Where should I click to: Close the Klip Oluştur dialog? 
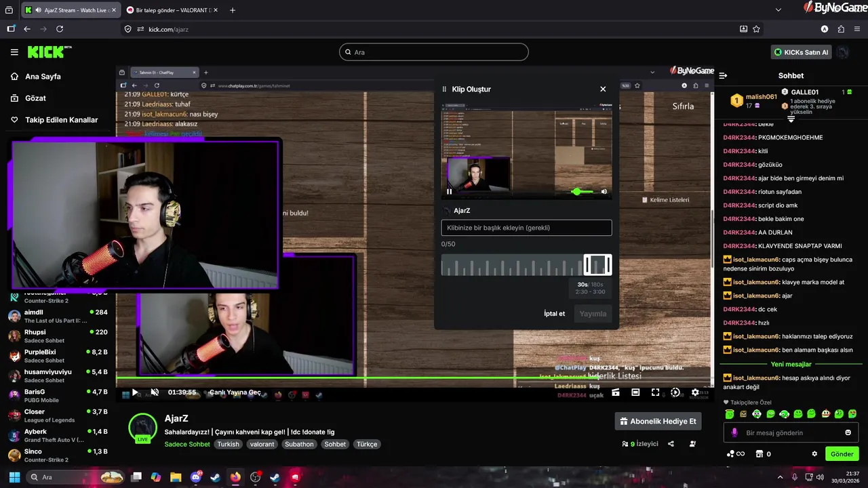(x=603, y=89)
